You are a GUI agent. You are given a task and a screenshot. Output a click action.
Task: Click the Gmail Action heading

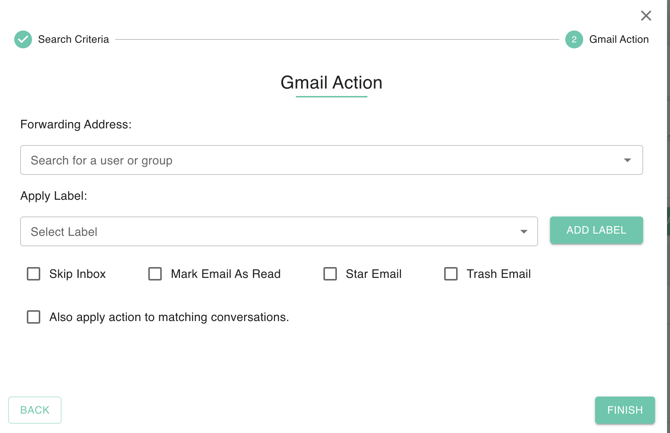coord(331,82)
